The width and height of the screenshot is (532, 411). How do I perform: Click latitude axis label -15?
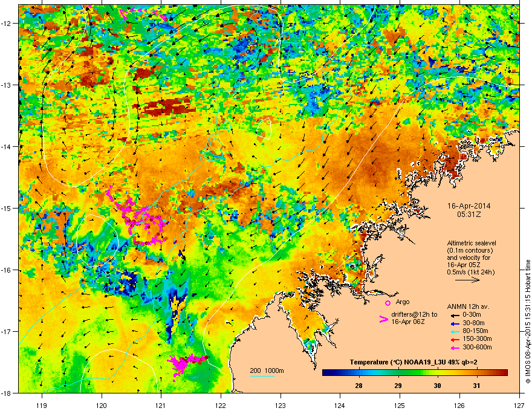pos(6,208)
